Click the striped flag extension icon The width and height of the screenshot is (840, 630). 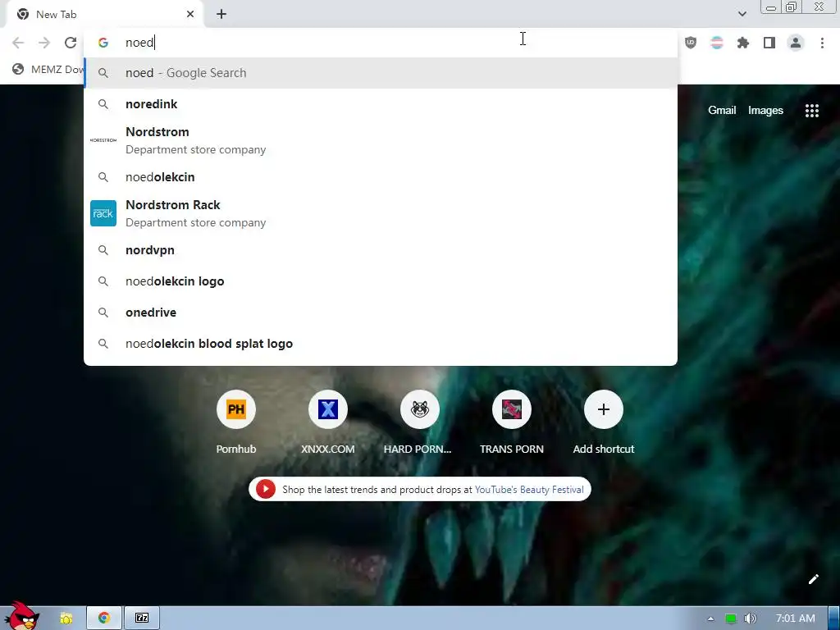tap(717, 43)
